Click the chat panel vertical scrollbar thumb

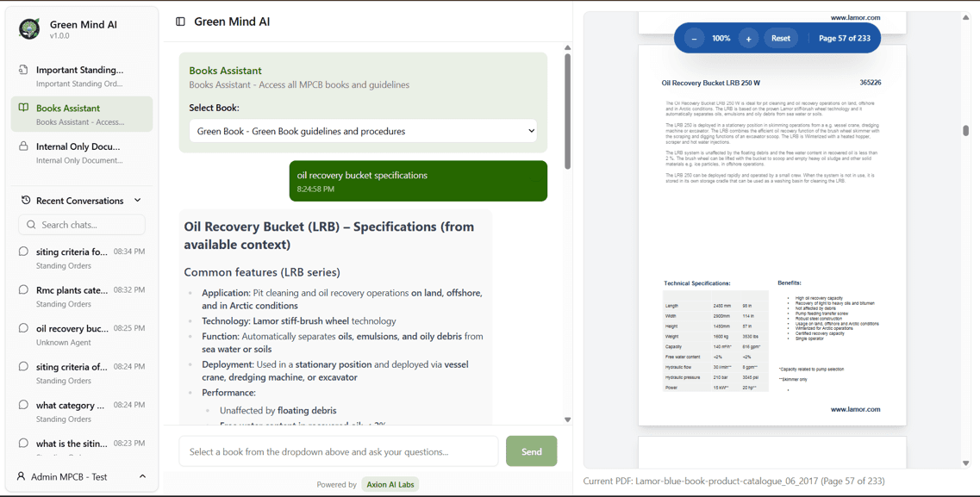click(567, 111)
